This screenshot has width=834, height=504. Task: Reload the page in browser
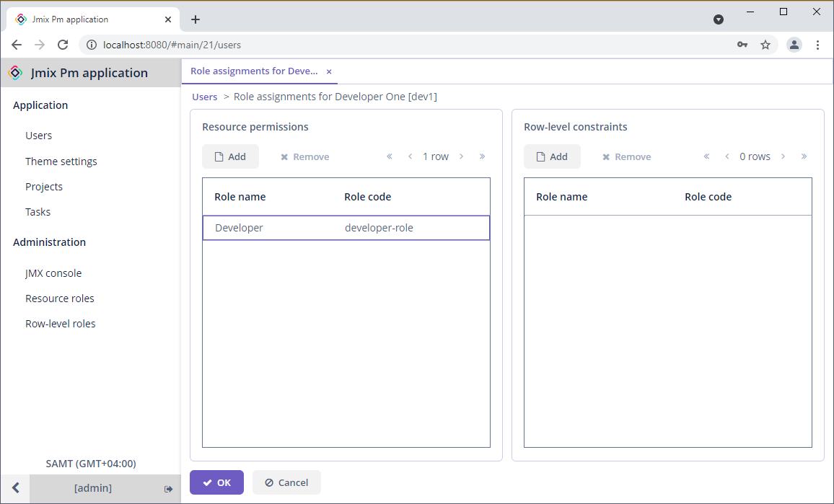[63, 45]
